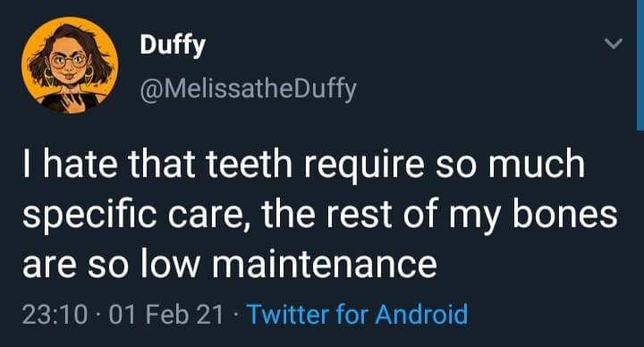This screenshot has width=644, height=347.
Task: Visit the @MelissatheDuffy handle
Action: 248,89
